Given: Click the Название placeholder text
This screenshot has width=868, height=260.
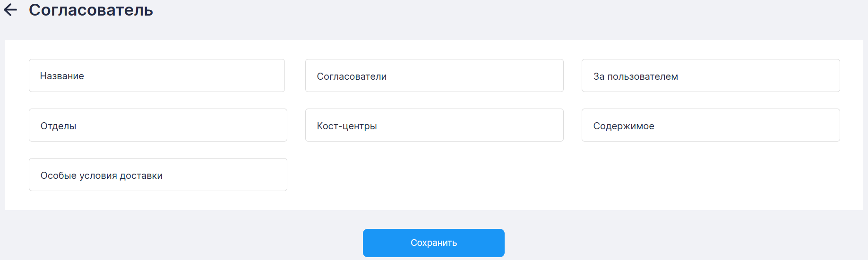Looking at the screenshot, I should coord(62,76).
